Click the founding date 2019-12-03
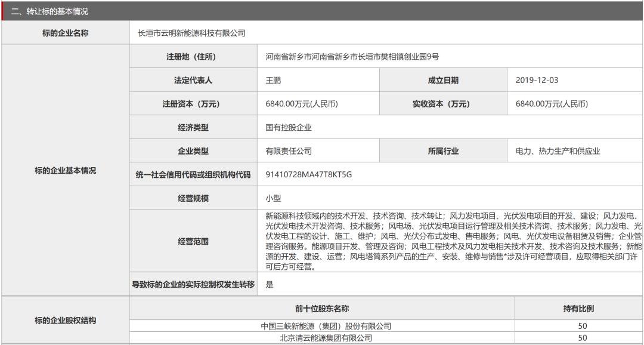Screen dimensions: 644x345 537,80
